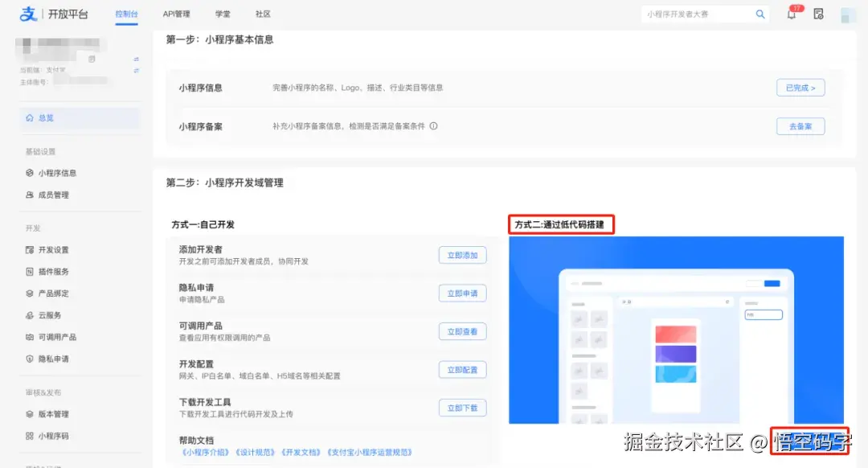The width and height of the screenshot is (868, 468).
Task: Select 总览 in the sidebar
Action: pos(79,118)
